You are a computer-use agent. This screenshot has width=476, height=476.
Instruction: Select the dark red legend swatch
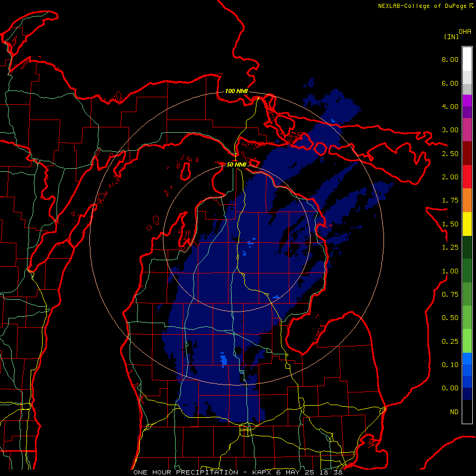tap(467, 153)
